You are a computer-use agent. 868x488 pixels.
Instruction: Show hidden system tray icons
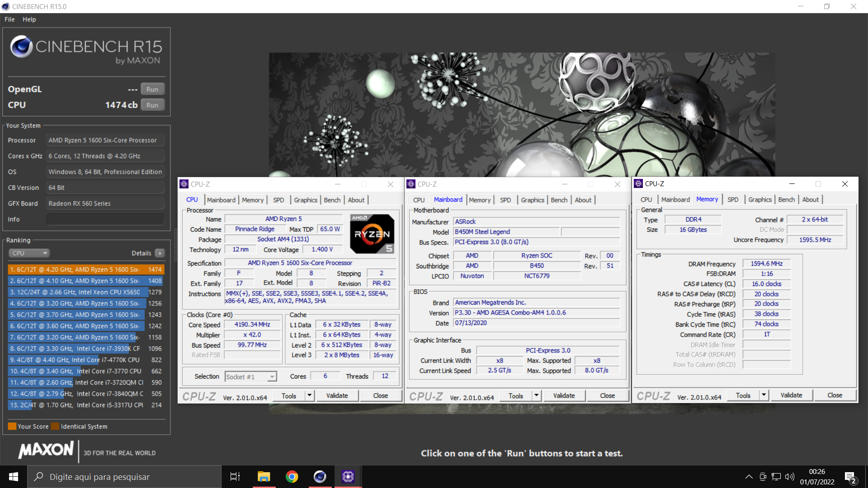point(749,477)
